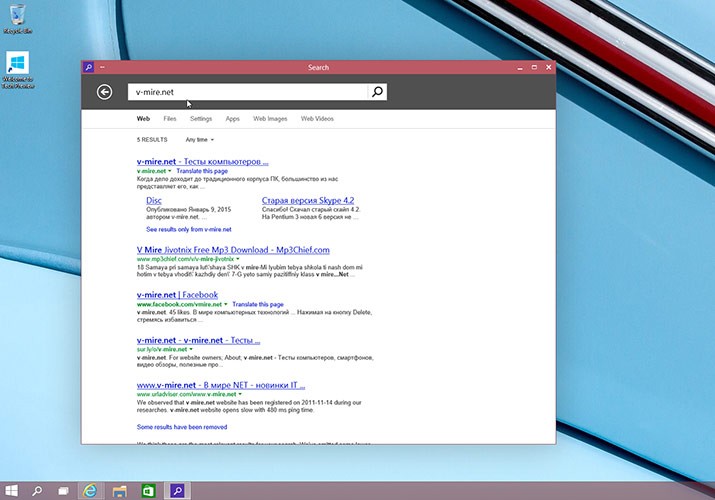Open the v-mire.net | Facebook result

pos(177,295)
